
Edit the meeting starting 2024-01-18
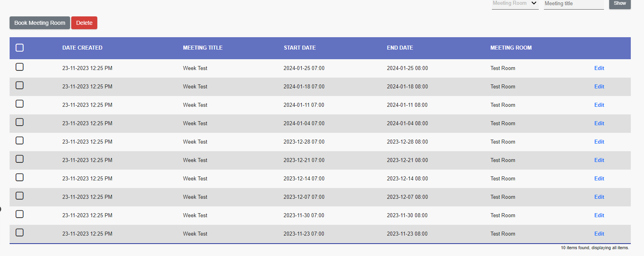tap(599, 86)
